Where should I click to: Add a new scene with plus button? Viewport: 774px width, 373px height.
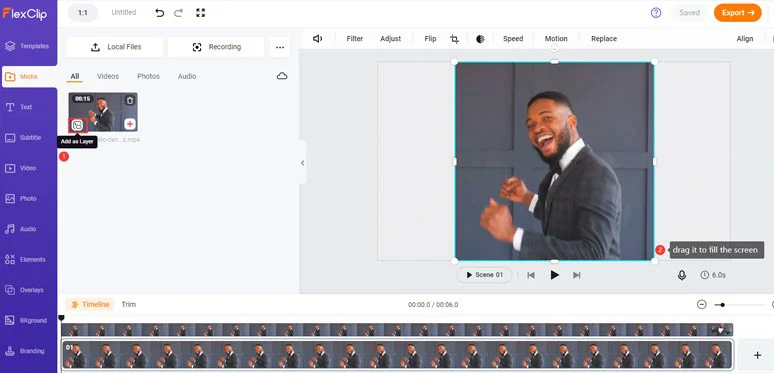pyautogui.click(x=757, y=355)
